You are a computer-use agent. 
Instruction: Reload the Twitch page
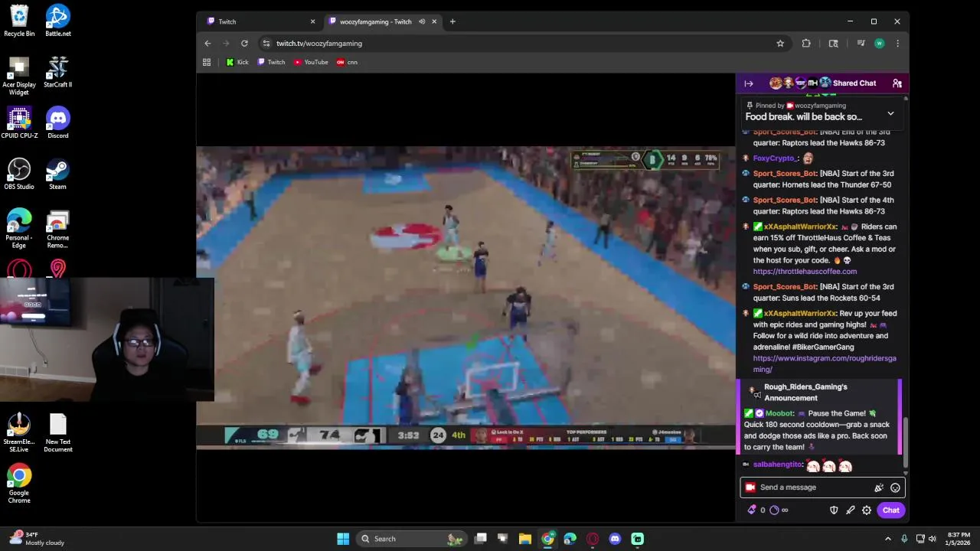[244, 44]
